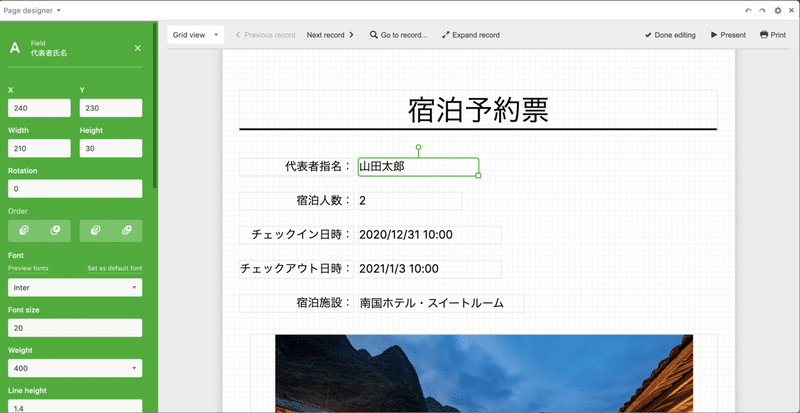Select the 2020/12/31 10:00 value
The image size is (800, 413).
pos(430,235)
